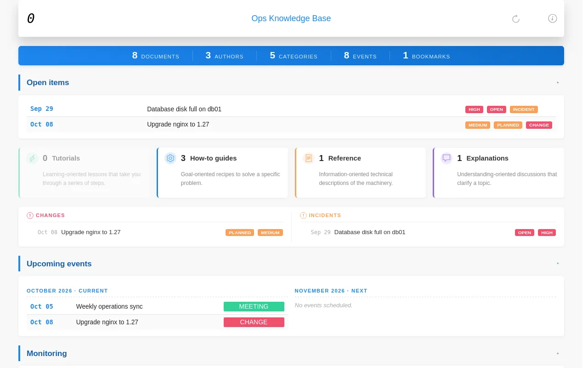The width and height of the screenshot is (588, 368).
Task: Click the red CHANGE event tag
Action: (254, 322)
